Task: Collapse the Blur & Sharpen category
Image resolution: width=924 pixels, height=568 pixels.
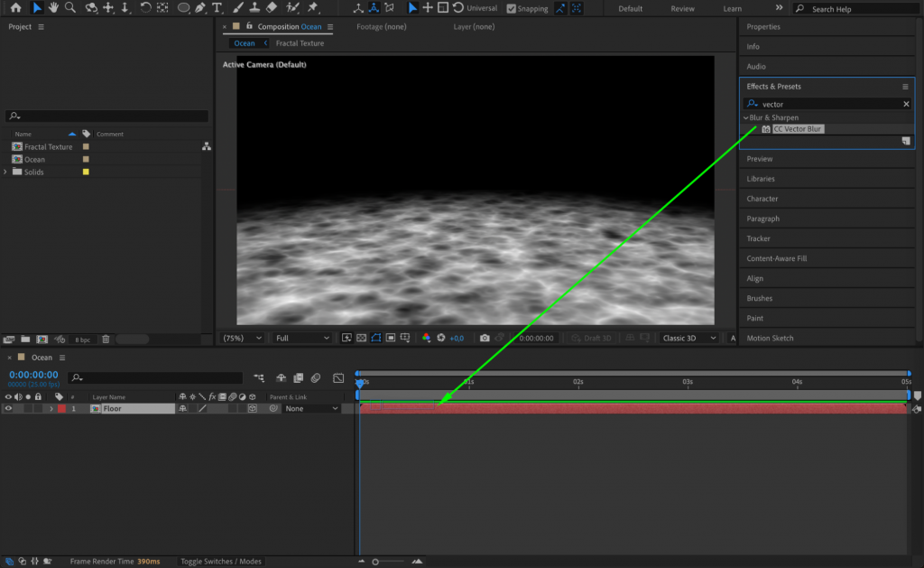Action: pyautogui.click(x=745, y=117)
